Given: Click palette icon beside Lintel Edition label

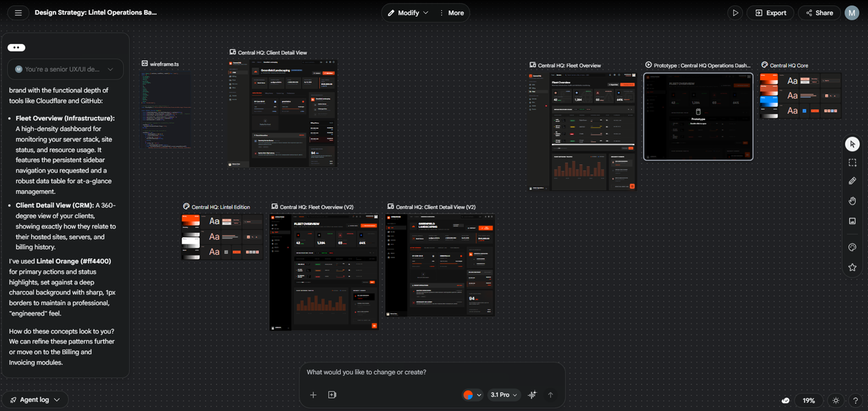Looking at the screenshot, I should (x=185, y=207).
